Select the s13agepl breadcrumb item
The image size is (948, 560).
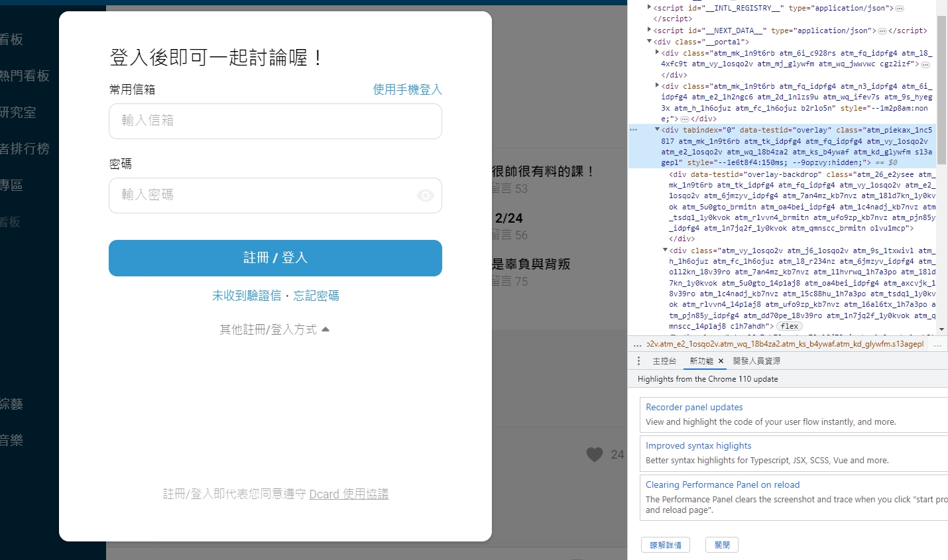click(786, 344)
